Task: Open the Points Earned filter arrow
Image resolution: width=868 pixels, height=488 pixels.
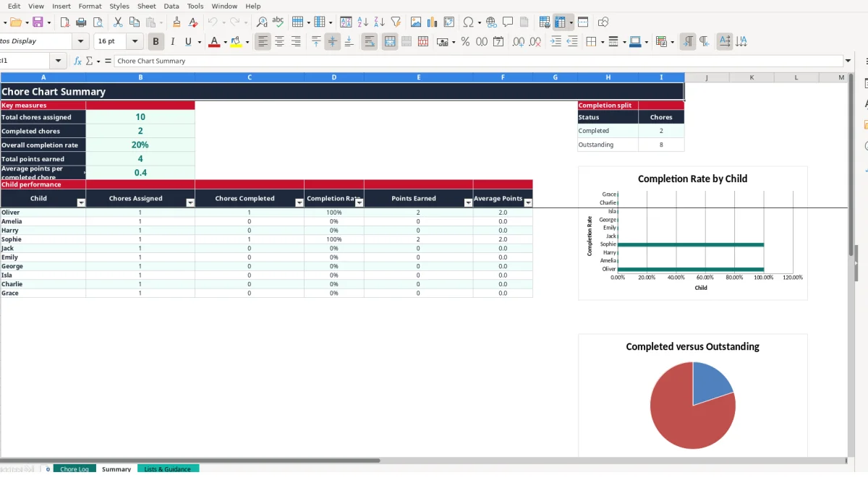Action: (x=468, y=203)
